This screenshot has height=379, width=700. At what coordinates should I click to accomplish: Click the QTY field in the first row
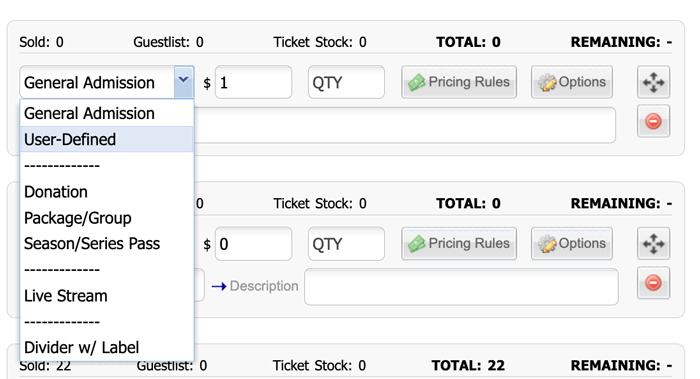click(346, 82)
